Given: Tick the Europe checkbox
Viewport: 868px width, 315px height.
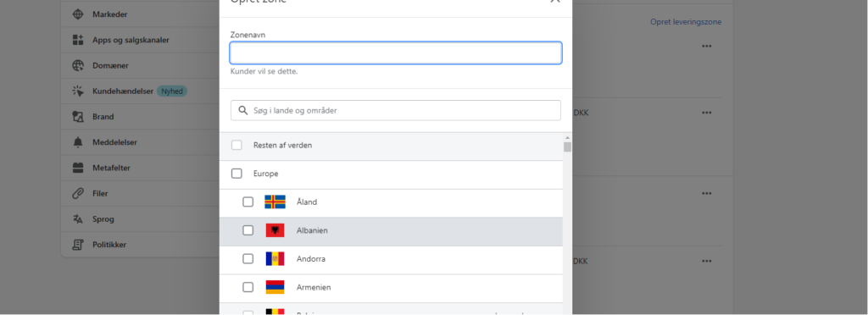Looking at the screenshot, I should (237, 174).
